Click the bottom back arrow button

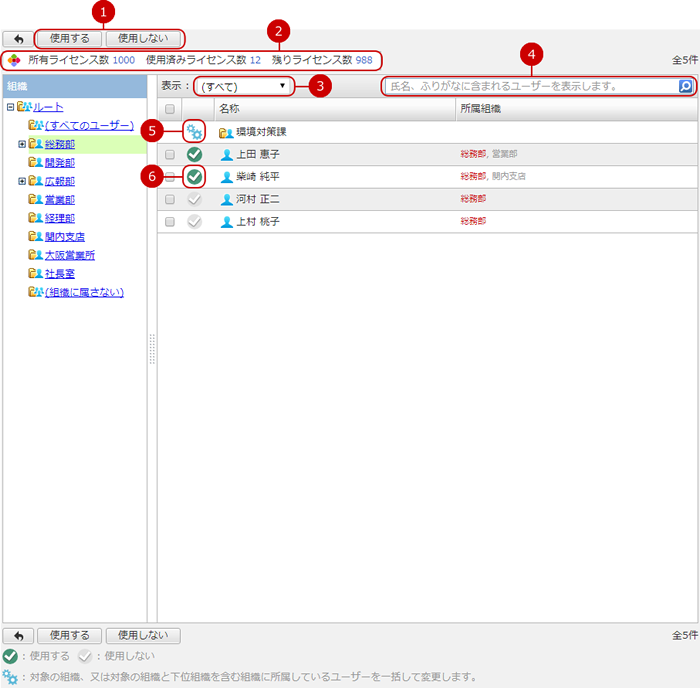(18, 636)
